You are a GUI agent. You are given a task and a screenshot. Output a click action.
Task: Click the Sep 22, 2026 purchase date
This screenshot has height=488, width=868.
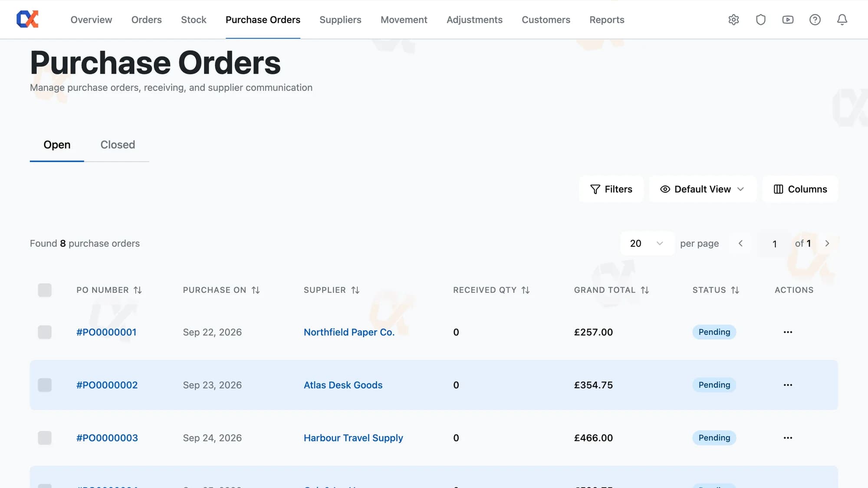[x=212, y=332]
